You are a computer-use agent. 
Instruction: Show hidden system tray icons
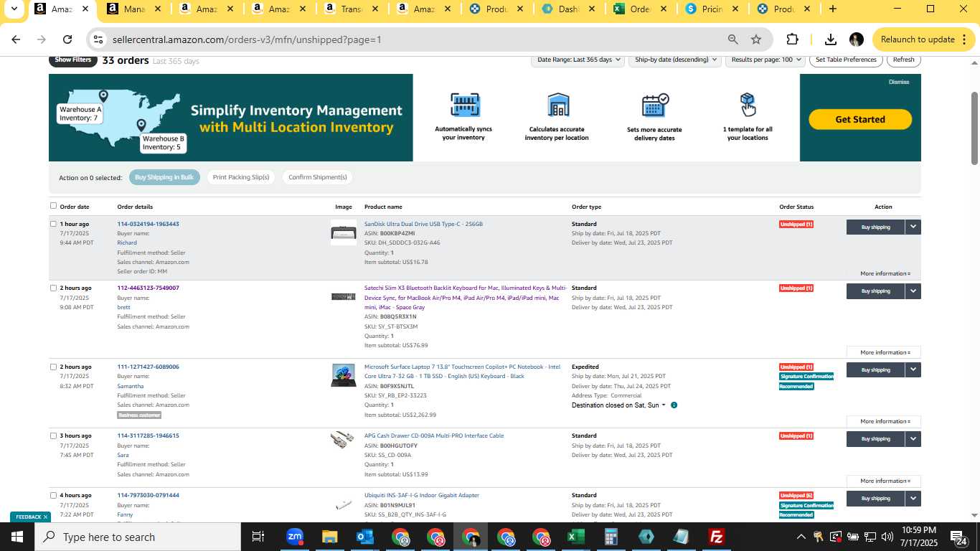coord(801,537)
